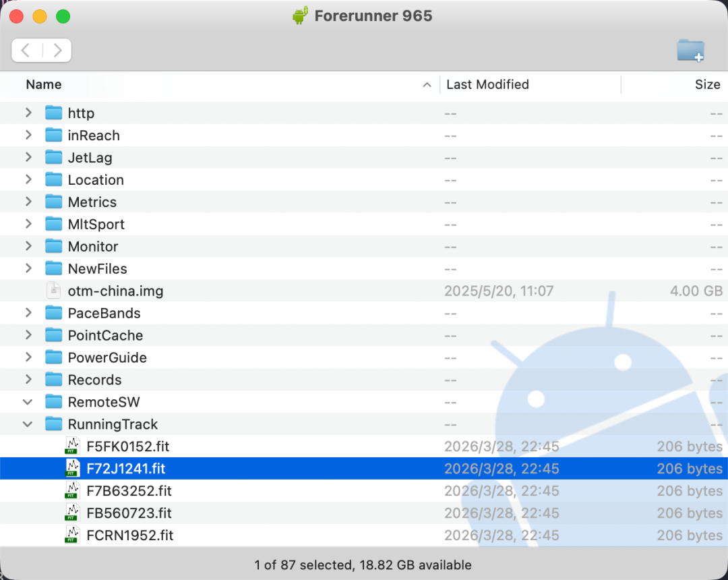Select the PowerGuide folder name
The width and height of the screenshot is (728, 580).
(x=107, y=357)
